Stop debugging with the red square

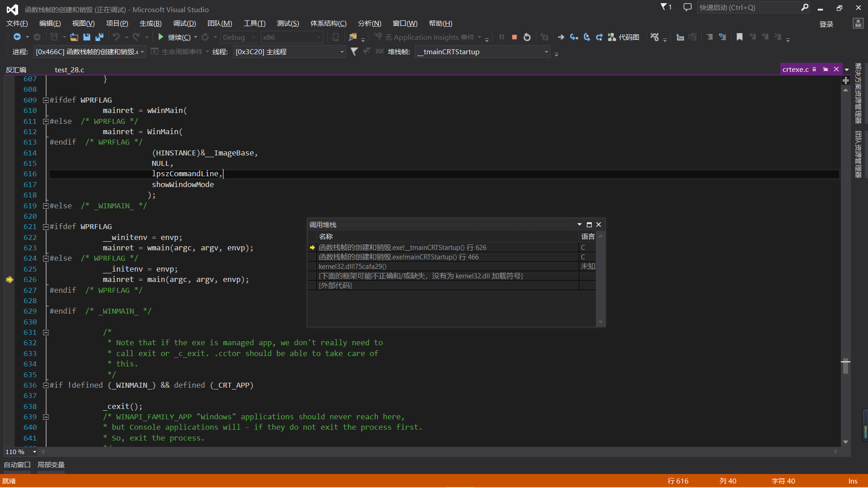[x=514, y=37]
